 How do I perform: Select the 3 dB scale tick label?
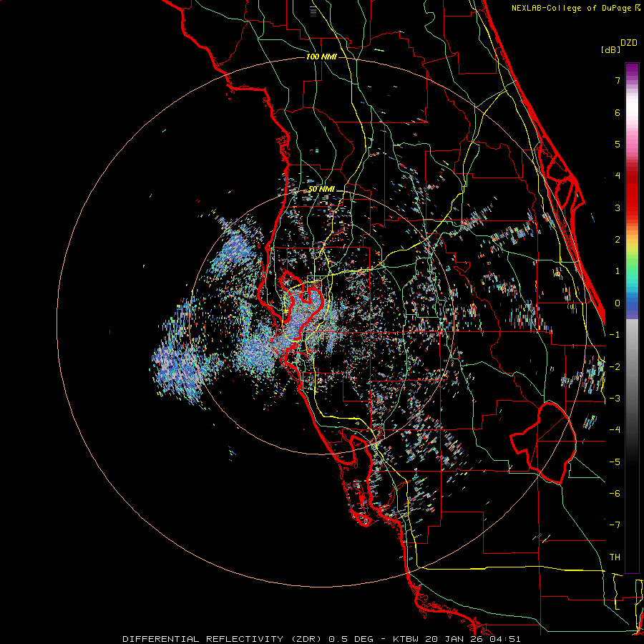click(x=618, y=208)
